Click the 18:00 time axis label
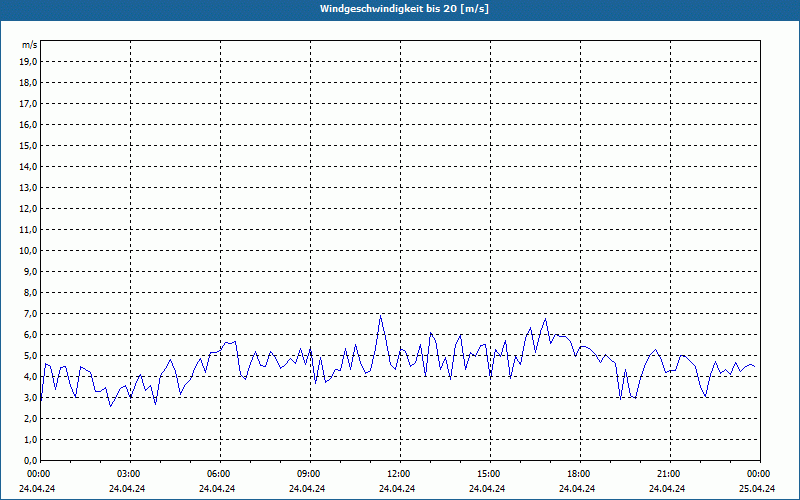This screenshot has height=500, width=800. 578,474
